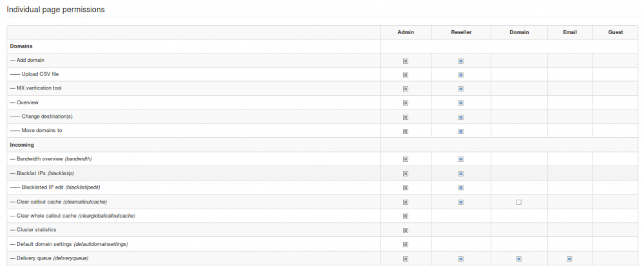Image resolution: width=644 pixels, height=266 pixels.
Task: Toggle Admin checkbox for Blacklist IPs
Action: pos(406,173)
